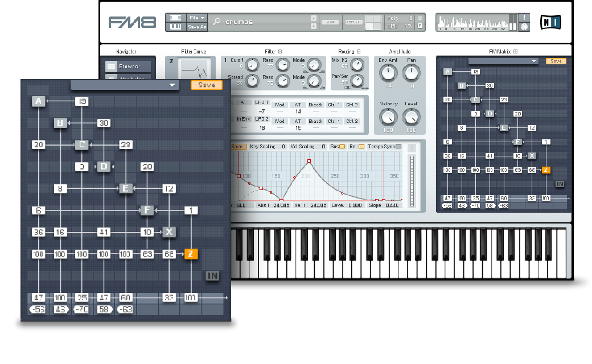Click the Save button in the small FM Matrix
Viewport: 592px width, 364px height.
(x=556, y=61)
